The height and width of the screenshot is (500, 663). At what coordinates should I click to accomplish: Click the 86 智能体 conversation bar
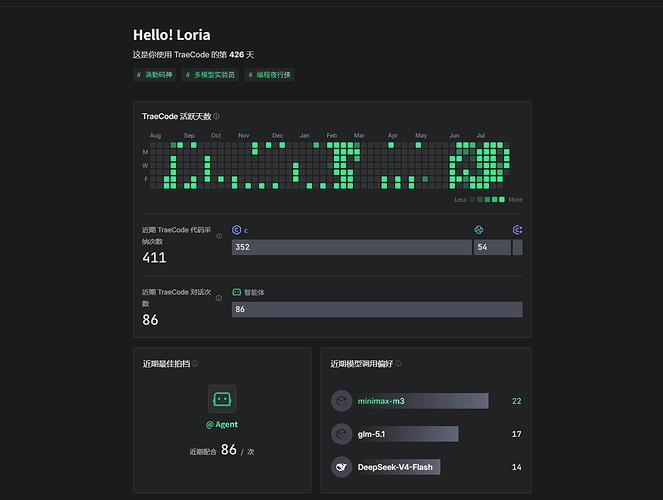tap(377, 309)
